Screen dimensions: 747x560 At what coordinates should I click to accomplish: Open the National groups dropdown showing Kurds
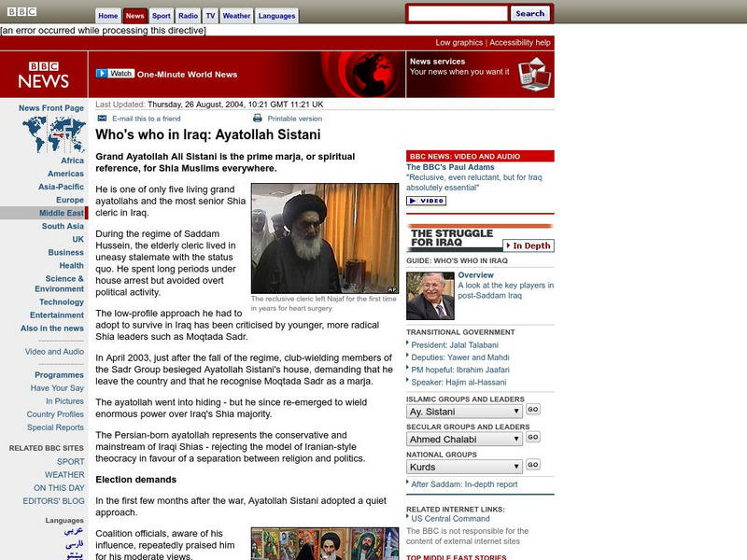click(464, 467)
